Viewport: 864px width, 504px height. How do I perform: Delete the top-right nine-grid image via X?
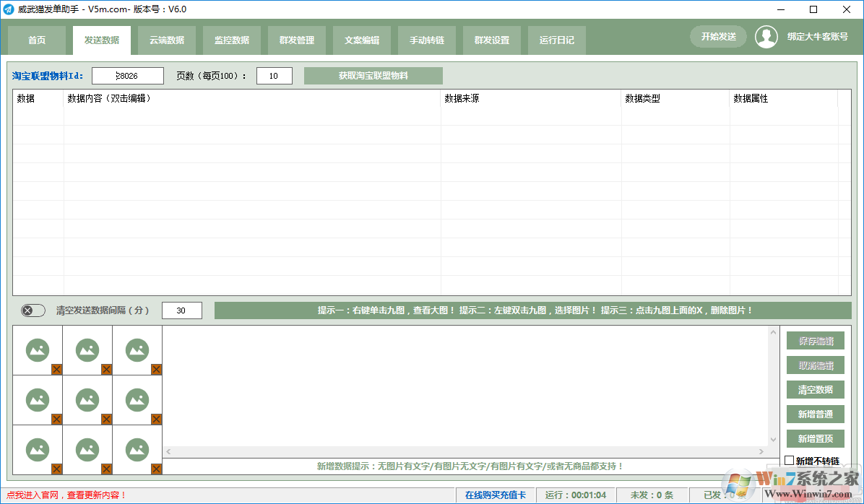156,370
